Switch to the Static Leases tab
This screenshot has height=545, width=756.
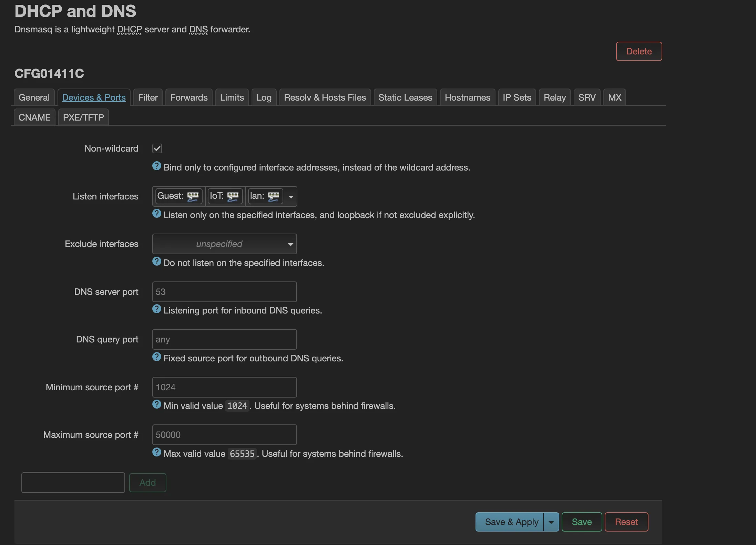coord(405,97)
